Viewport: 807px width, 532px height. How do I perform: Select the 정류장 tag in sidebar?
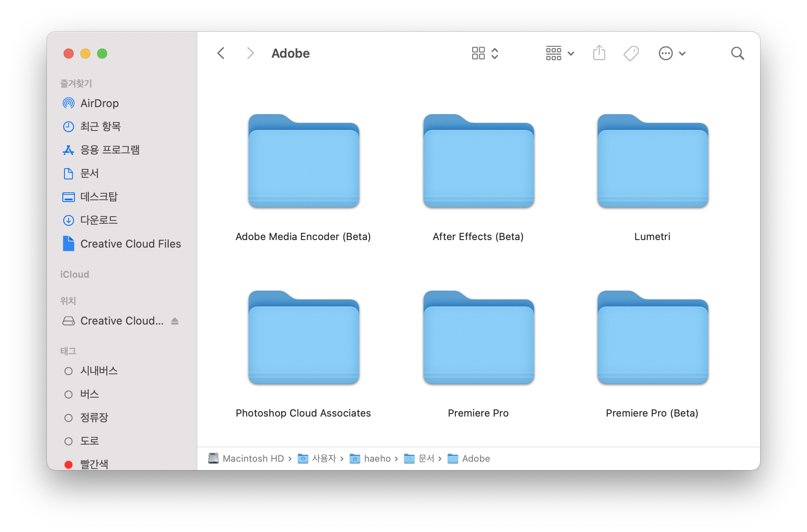pyautogui.click(x=94, y=417)
